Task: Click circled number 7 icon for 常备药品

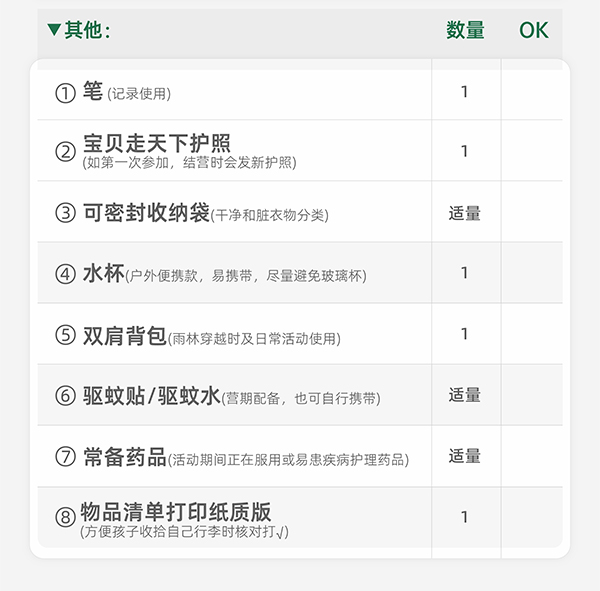Action: pyautogui.click(x=65, y=457)
